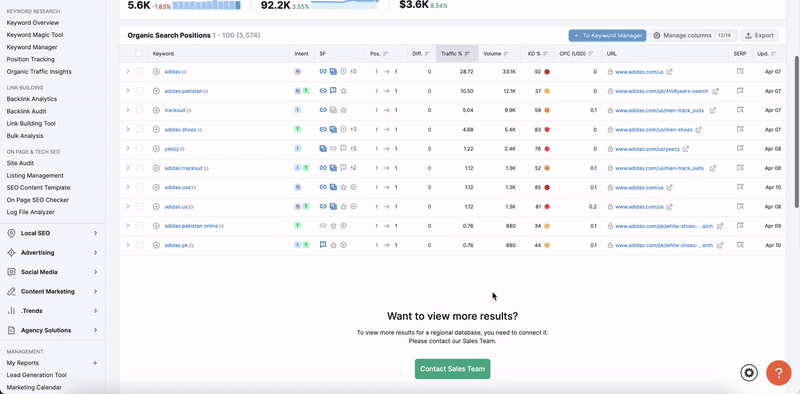Open SERP snapshot for adidas pk row

coord(740,245)
